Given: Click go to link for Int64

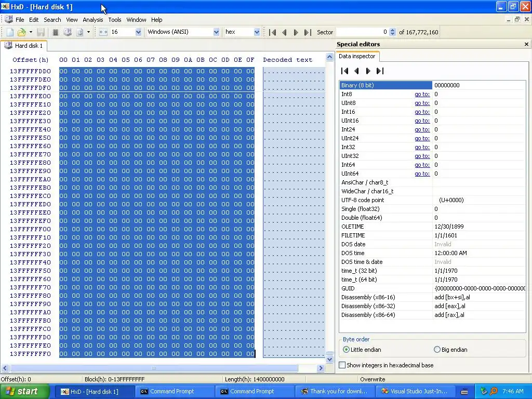Looking at the screenshot, I should pyautogui.click(x=422, y=165).
